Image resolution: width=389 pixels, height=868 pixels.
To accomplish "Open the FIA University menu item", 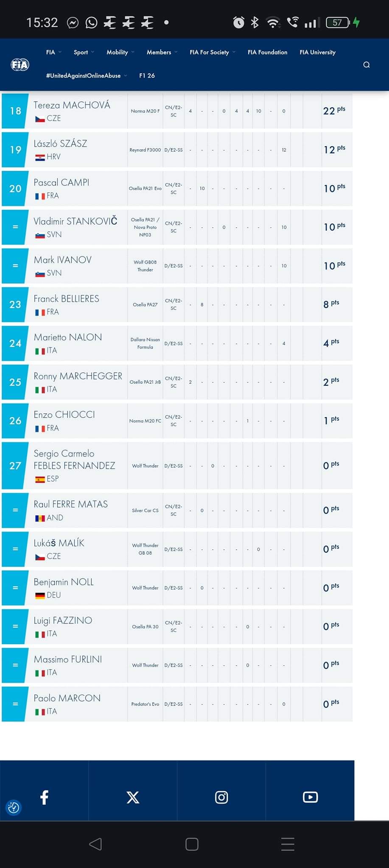I will point(317,52).
